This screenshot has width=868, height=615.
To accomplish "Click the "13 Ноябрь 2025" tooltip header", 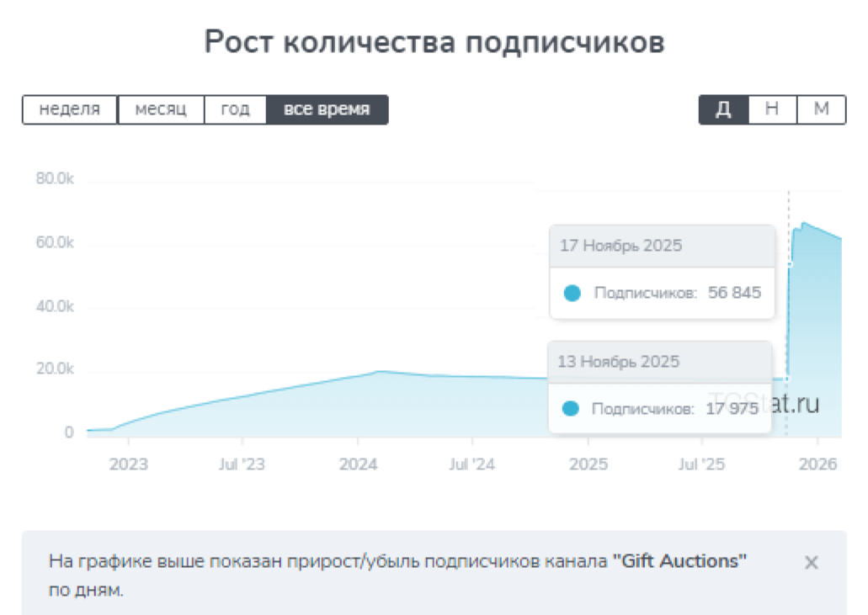I will [x=619, y=362].
